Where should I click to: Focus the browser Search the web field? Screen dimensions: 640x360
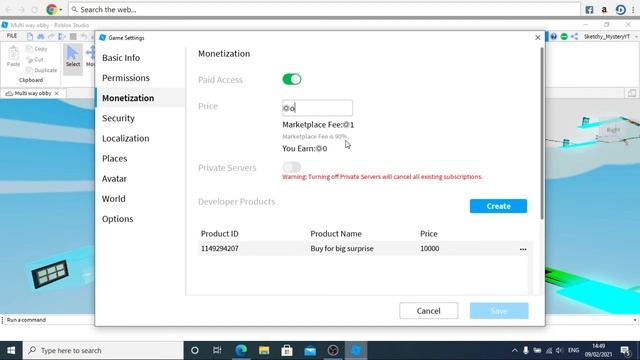pos(324,9)
